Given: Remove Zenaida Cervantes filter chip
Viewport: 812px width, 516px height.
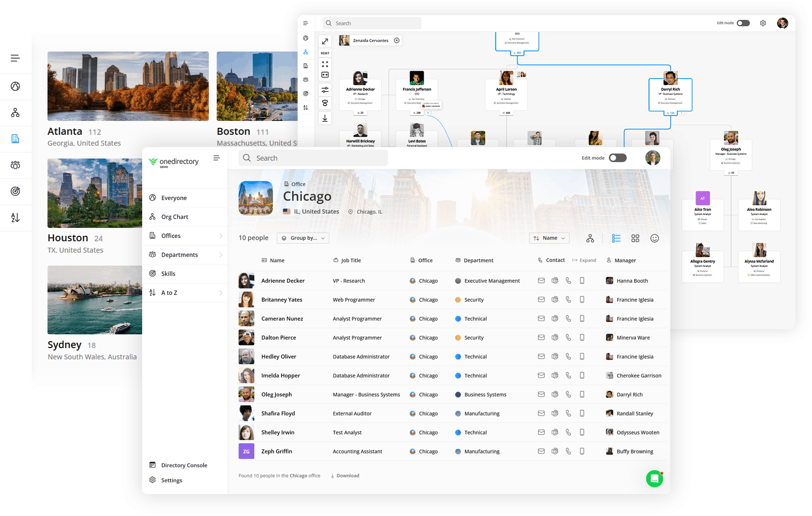Looking at the screenshot, I should (396, 41).
